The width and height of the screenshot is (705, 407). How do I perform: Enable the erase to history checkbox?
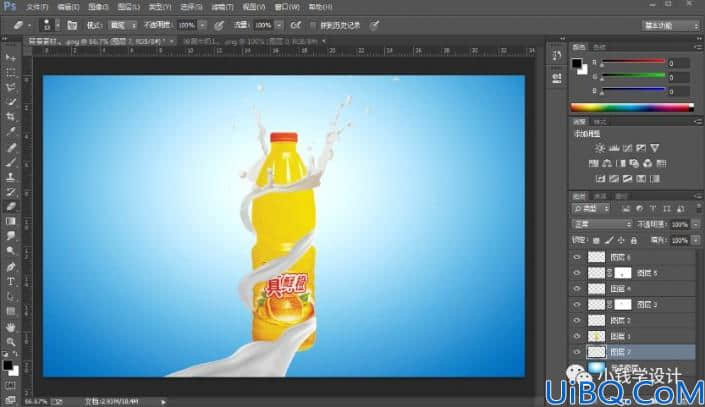[x=313, y=26]
